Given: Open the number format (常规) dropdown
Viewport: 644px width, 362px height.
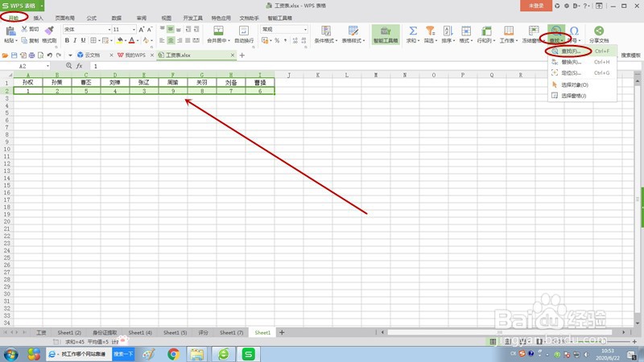Looking at the screenshot, I should coord(305,30).
